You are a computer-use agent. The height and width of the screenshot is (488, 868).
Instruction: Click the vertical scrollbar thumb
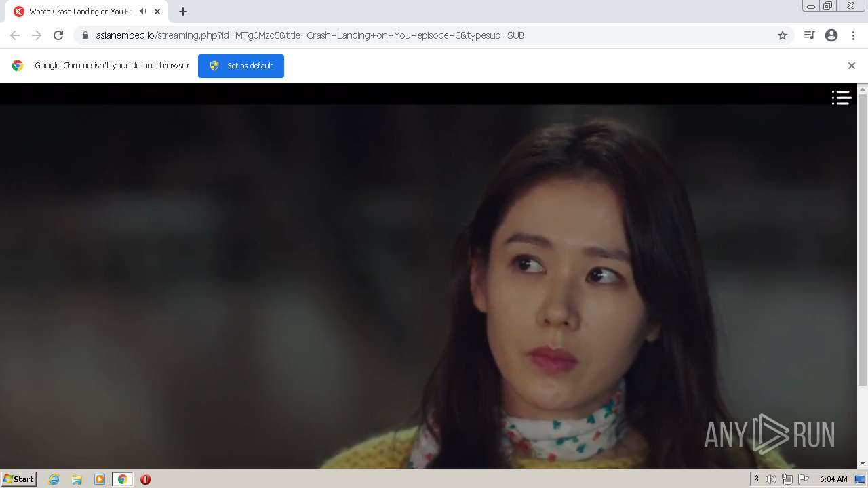(863, 241)
